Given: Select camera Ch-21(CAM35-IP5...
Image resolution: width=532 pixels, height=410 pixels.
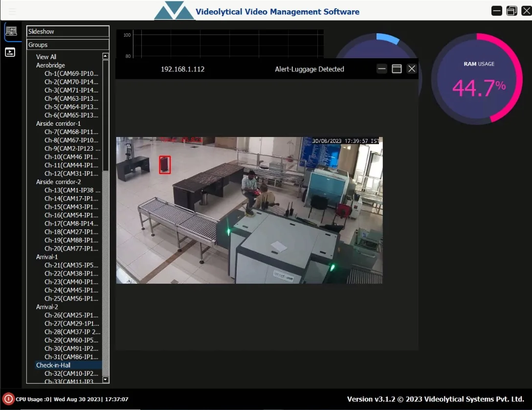Looking at the screenshot, I should [71, 265].
